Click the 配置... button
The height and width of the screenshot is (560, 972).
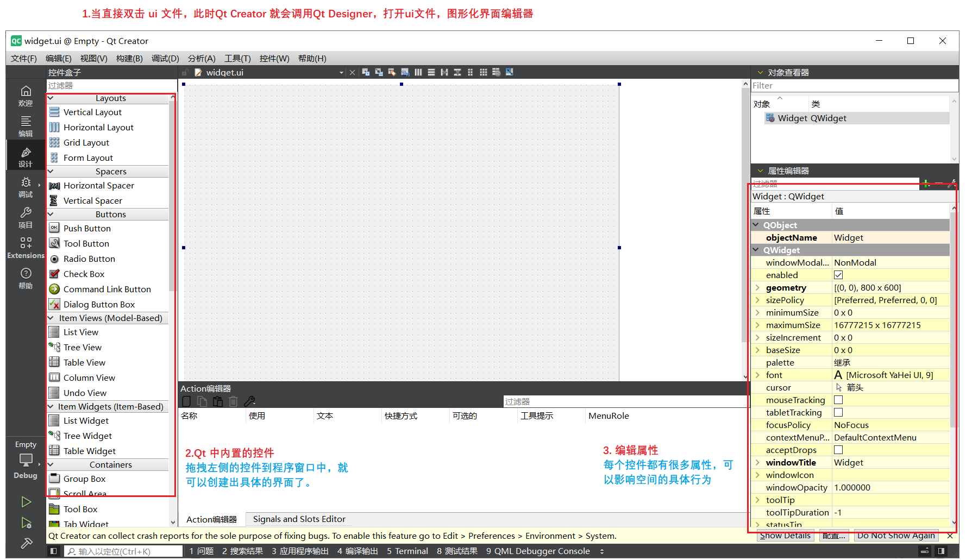(x=834, y=536)
